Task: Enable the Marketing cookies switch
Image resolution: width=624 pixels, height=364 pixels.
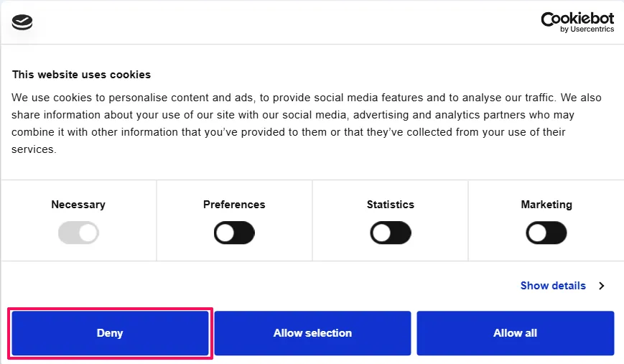Action: click(x=546, y=233)
